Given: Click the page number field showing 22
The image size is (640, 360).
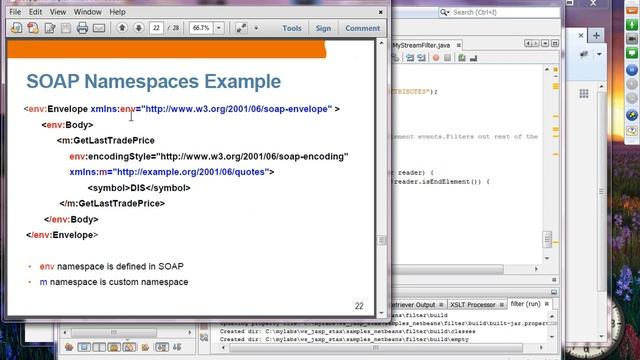Looking at the screenshot, I should 156,28.
